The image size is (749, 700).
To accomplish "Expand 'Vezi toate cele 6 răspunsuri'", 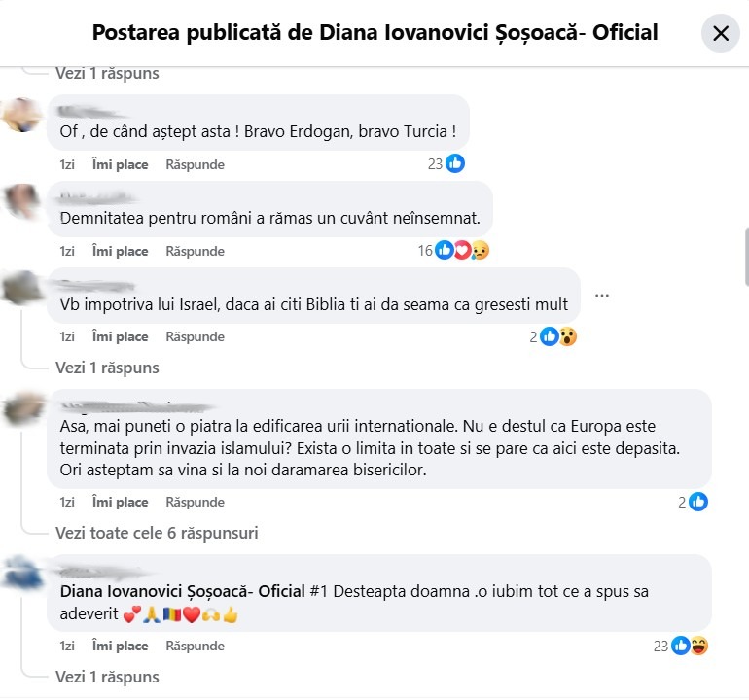I will click(x=157, y=533).
